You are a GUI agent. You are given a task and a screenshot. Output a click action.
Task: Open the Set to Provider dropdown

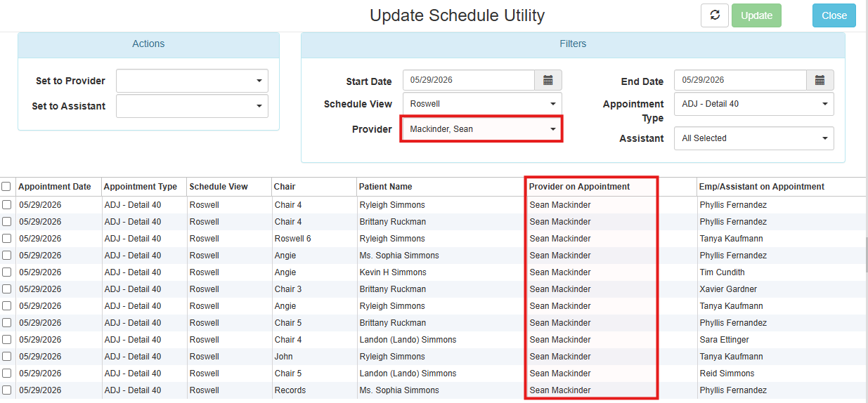click(192, 81)
